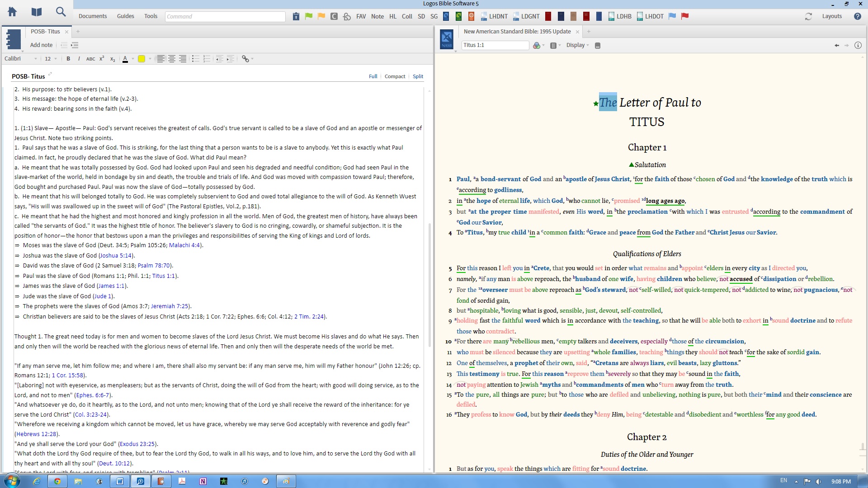Image resolution: width=868 pixels, height=488 pixels.
Task: Go to Home page icon
Action: 12,12
